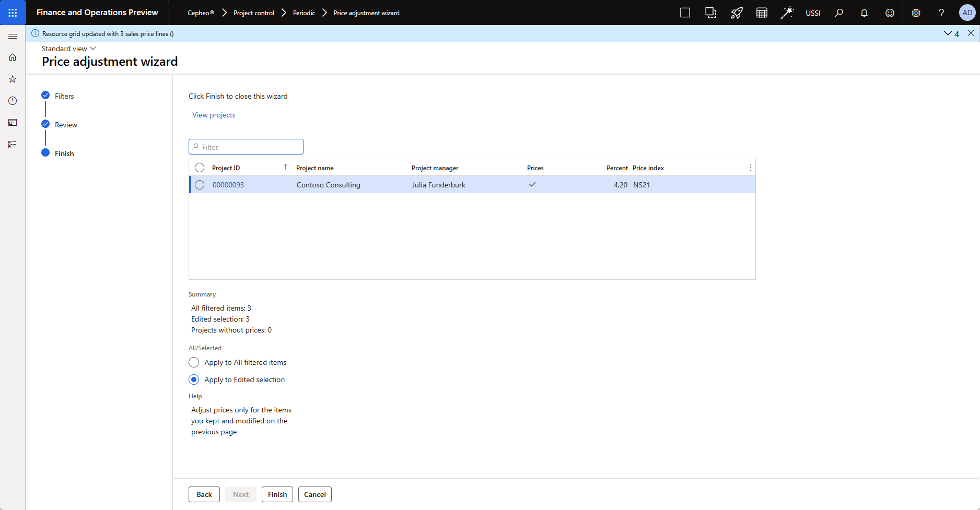Open the Settings gear icon

point(916,13)
